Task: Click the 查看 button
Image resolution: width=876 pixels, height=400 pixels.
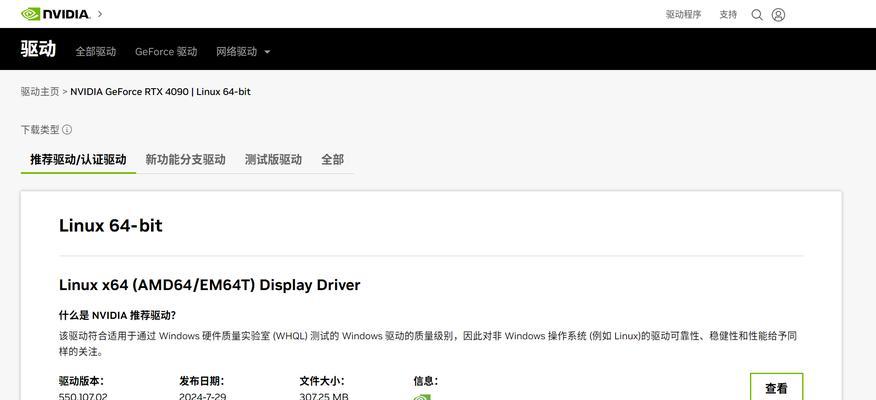Action: point(776,387)
